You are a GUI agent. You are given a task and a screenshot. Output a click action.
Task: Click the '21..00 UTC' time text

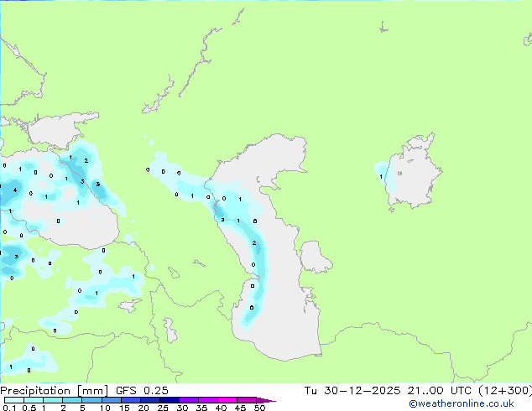click(440, 391)
